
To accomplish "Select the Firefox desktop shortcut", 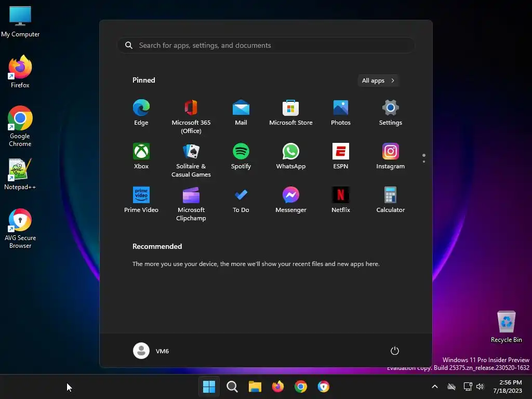I will (x=20, y=72).
